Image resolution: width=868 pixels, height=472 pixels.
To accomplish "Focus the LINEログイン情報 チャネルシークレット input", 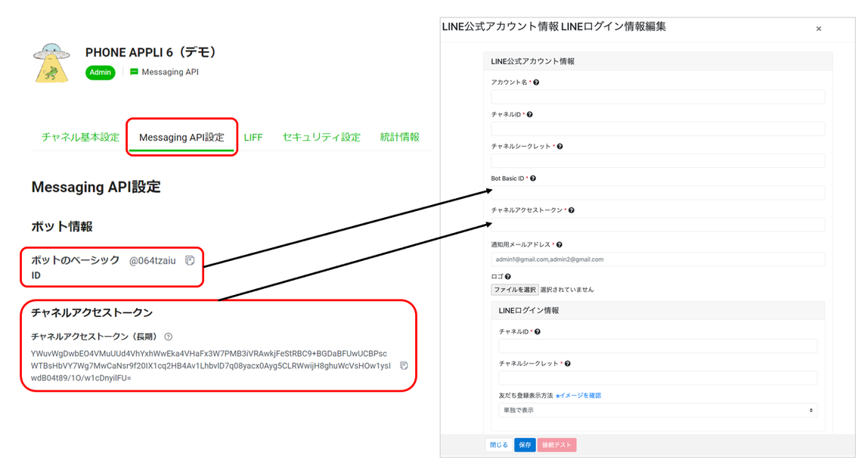I will [658, 378].
